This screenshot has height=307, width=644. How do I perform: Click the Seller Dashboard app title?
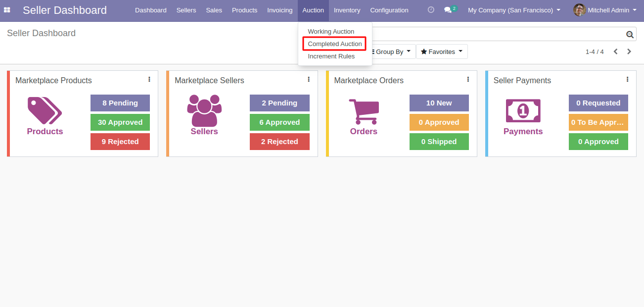pos(65,10)
